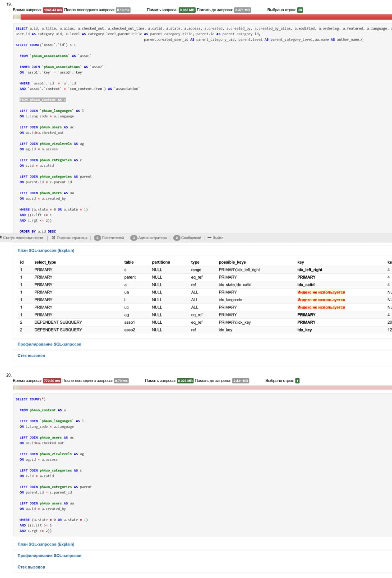Image resolution: width=392 pixels, height=578 pixels.
Task: Click the 772.80 ms query time badge
Action: point(52,381)
